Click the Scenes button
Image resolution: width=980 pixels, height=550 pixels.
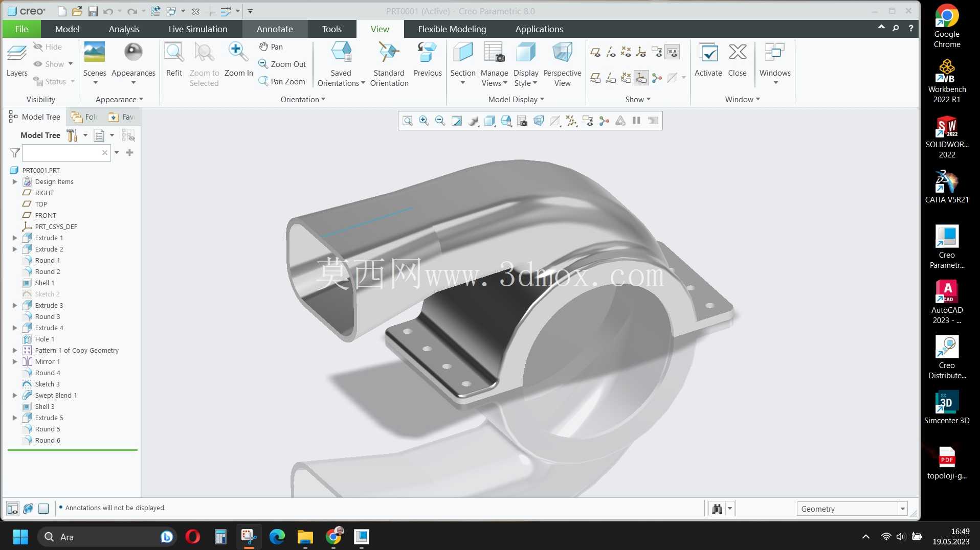click(x=95, y=64)
